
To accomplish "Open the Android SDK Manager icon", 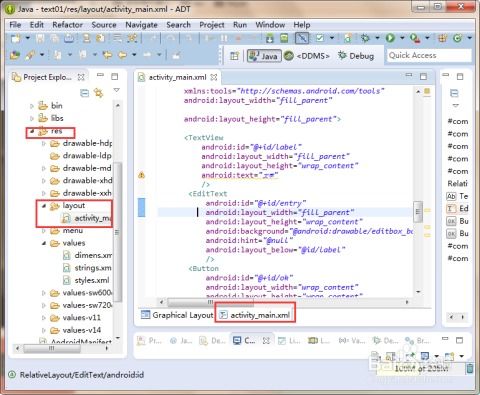I will tap(270, 38).
